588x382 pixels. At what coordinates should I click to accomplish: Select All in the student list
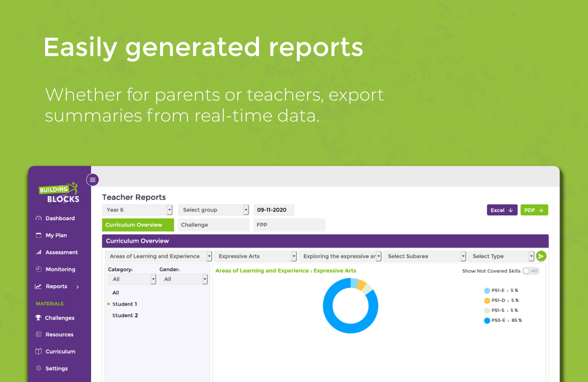(x=115, y=293)
